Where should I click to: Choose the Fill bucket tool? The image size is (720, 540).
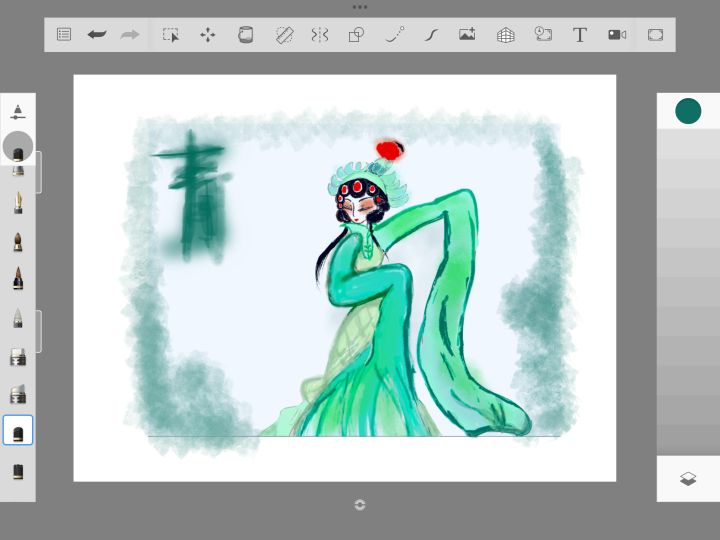tap(245, 34)
